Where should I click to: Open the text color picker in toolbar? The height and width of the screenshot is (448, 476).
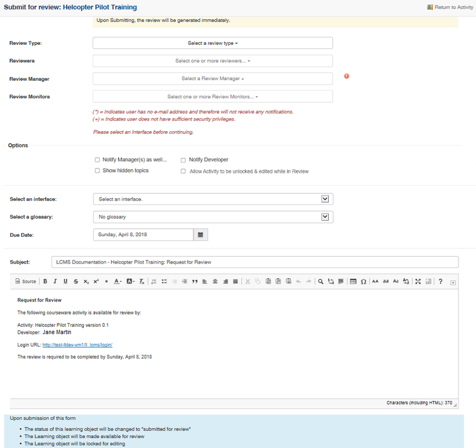pos(117,281)
